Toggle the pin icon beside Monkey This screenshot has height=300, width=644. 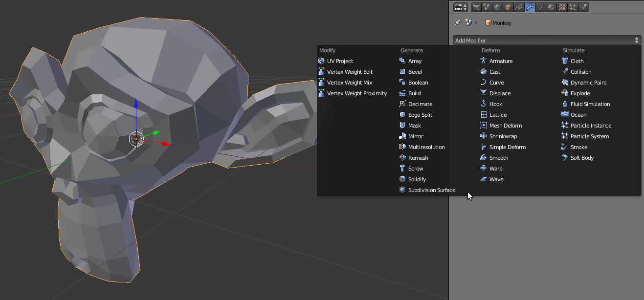458,22
